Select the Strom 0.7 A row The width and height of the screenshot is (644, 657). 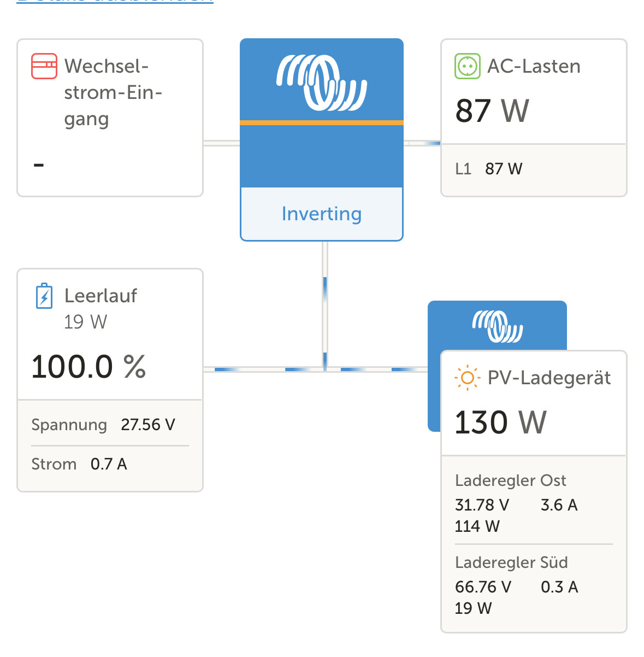(x=79, y=464)
